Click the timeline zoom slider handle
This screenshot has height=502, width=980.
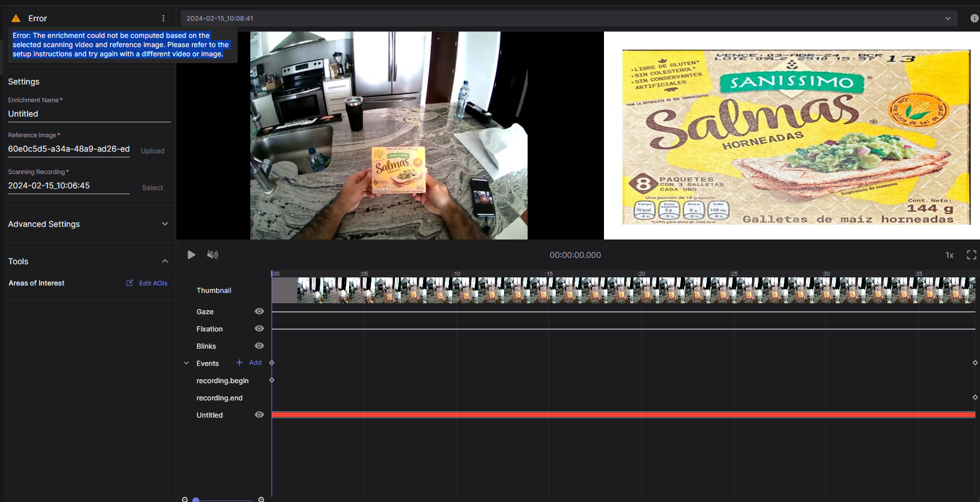[196, 500]
